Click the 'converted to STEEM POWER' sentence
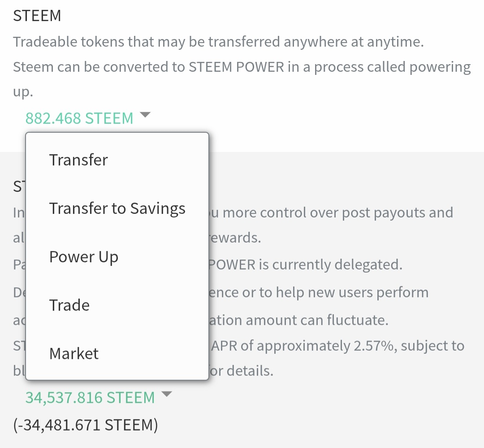The height and width of the screenshot is (448, 484). pyautogui.click(x=242, y=67)
